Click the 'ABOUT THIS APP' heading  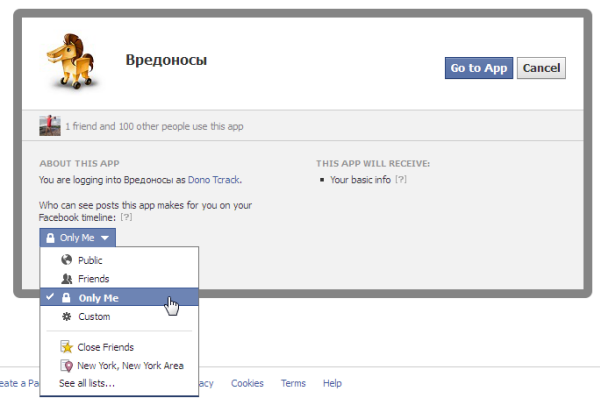[x=79, y=163]
